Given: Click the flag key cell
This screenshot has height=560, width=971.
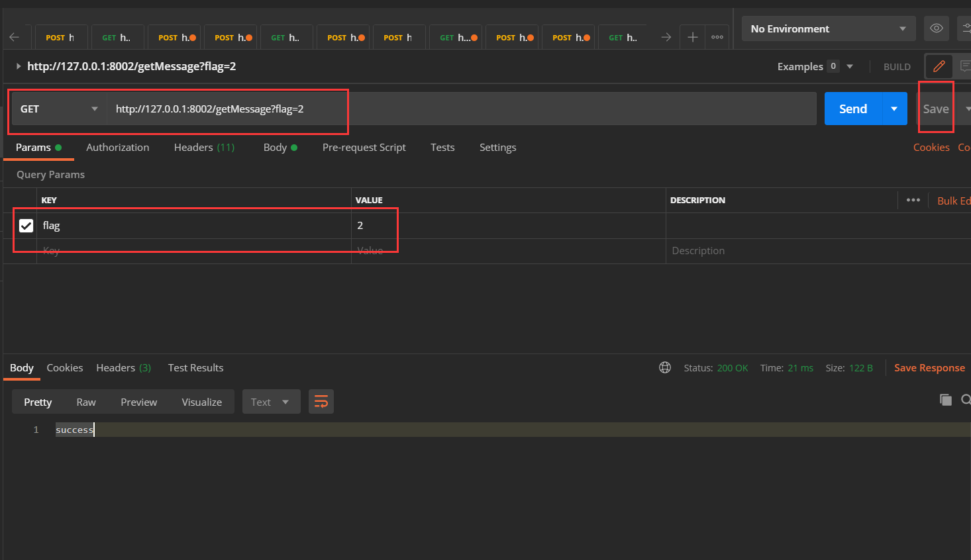Looking at the screenshot, I should pyautogui.click(x=194, y=226).
